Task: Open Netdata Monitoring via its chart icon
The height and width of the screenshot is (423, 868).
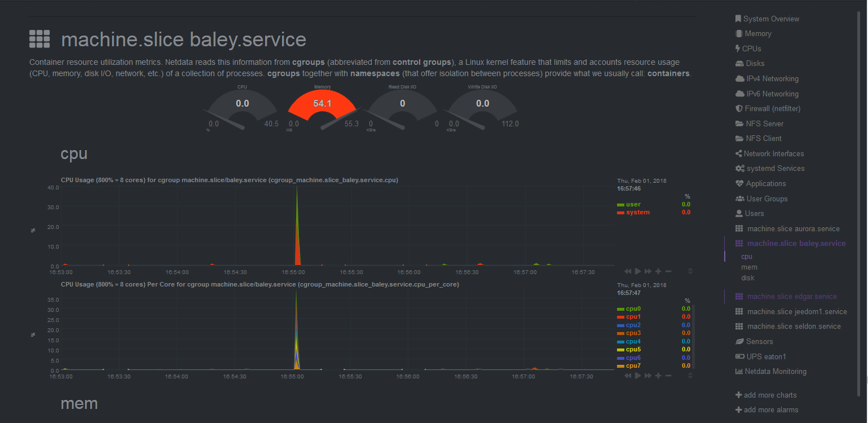Action: 739,371
